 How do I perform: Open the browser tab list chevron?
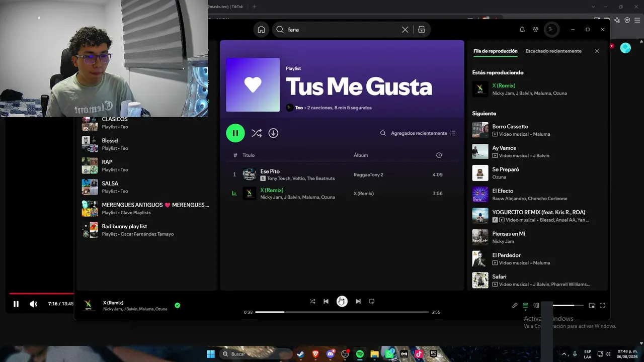(594, 7)
